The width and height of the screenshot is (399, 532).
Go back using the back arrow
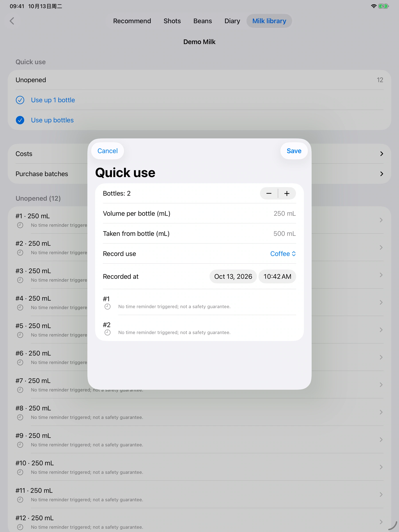click(x=12, y=21)
